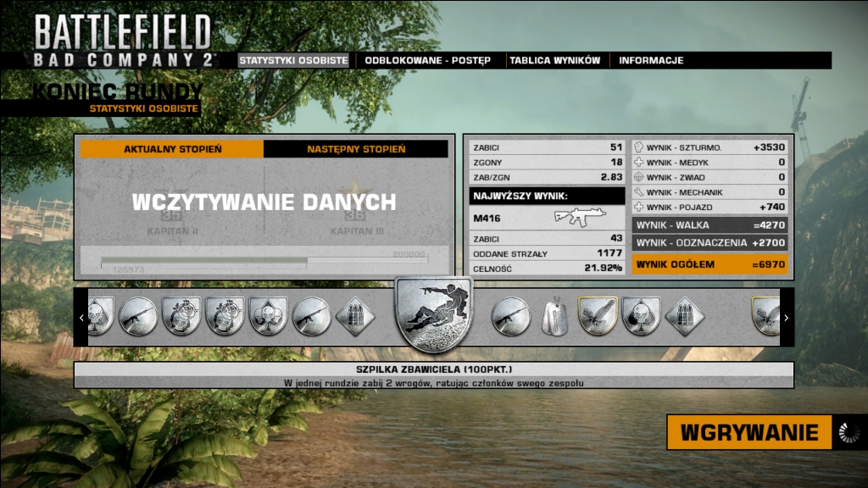Select the ammo diamond pin beside the Savior medal
This screenshot has width=868, height=488.
(355, 317)
